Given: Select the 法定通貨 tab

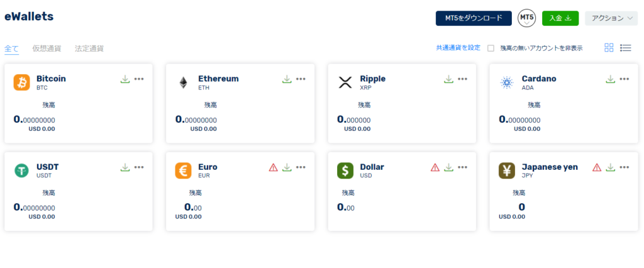Looking at the screenshot, I should tap(89, 48).
